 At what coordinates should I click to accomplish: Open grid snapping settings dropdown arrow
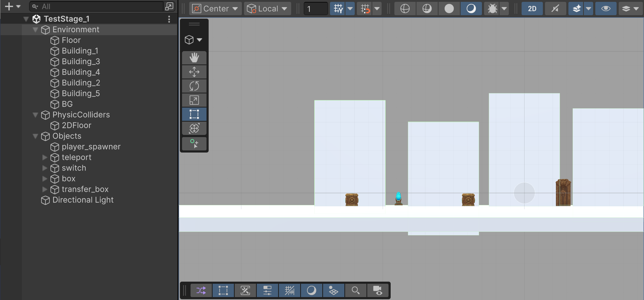350,9
